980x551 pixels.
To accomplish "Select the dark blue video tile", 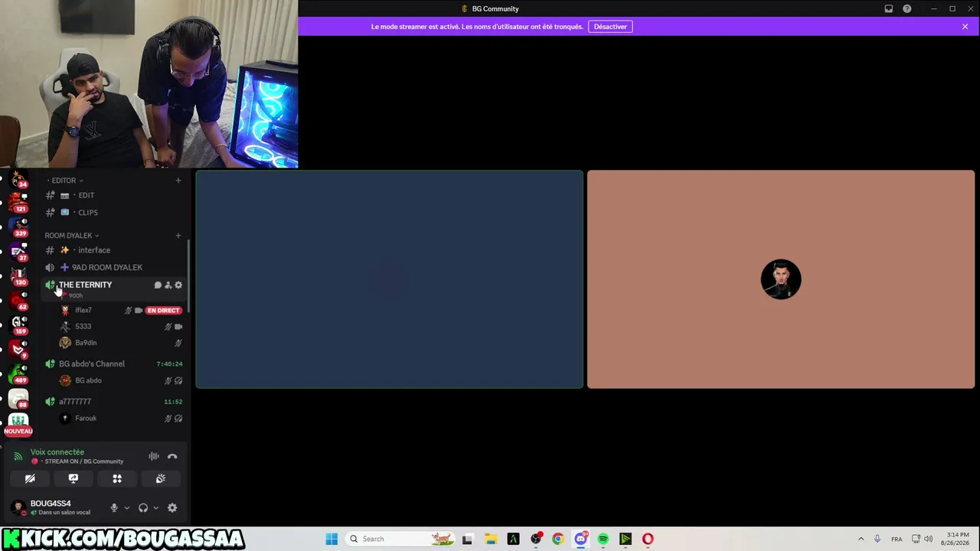I will tap(390, 279).
